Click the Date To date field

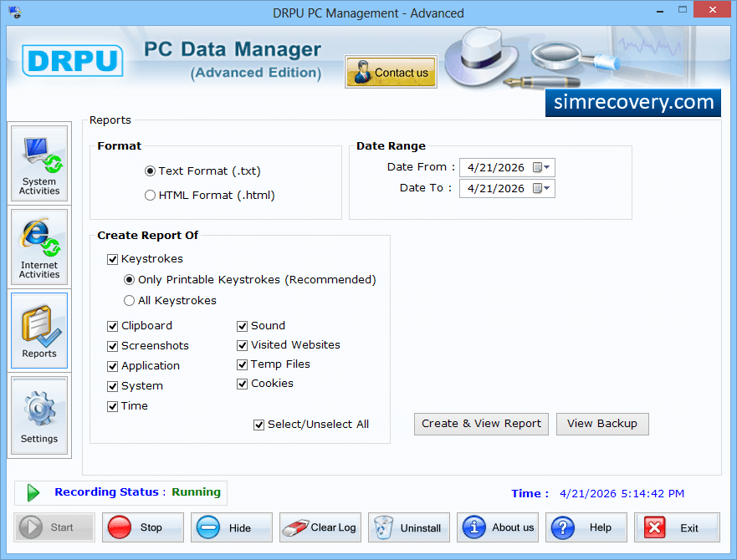(x=507, y=188)
